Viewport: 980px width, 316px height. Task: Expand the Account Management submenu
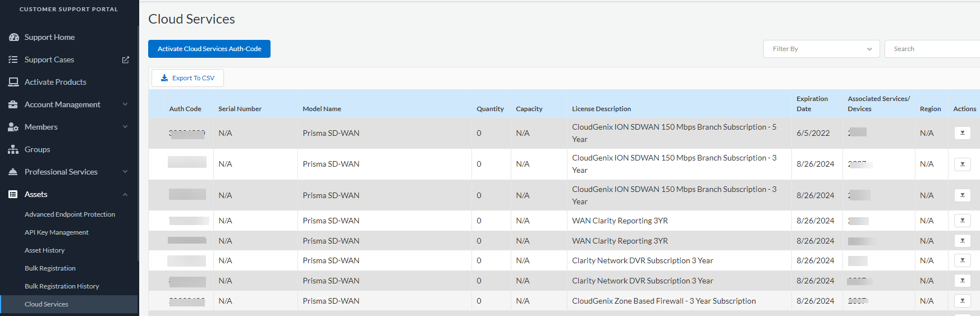coord(125,104)
